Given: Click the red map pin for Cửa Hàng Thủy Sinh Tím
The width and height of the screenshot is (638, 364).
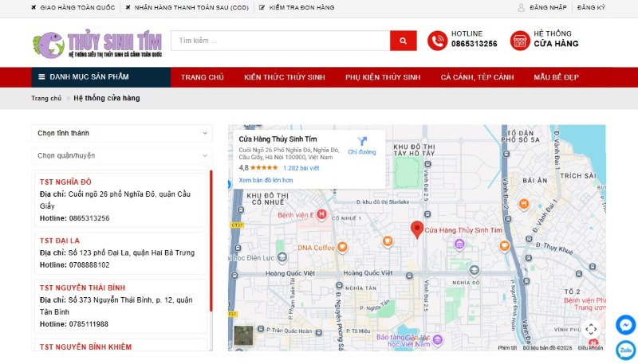Looking at the screenshot, I should (417, 229).
